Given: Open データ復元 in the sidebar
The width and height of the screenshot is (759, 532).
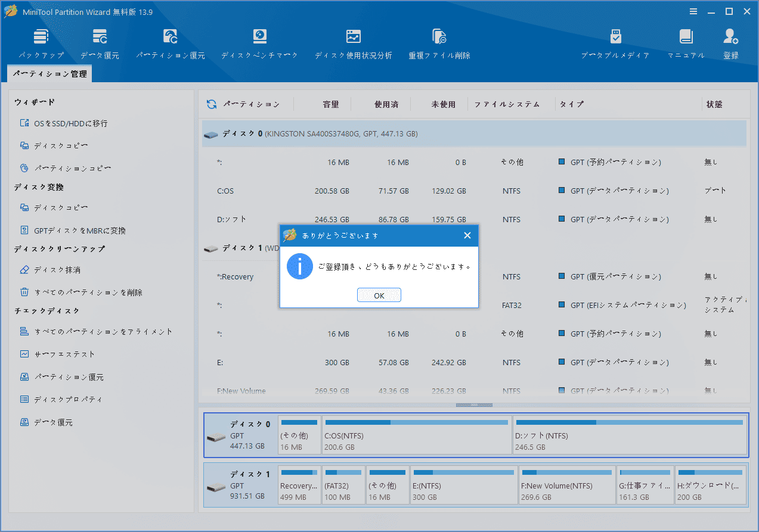Looking at the screenshot, I should pos(46,422).
